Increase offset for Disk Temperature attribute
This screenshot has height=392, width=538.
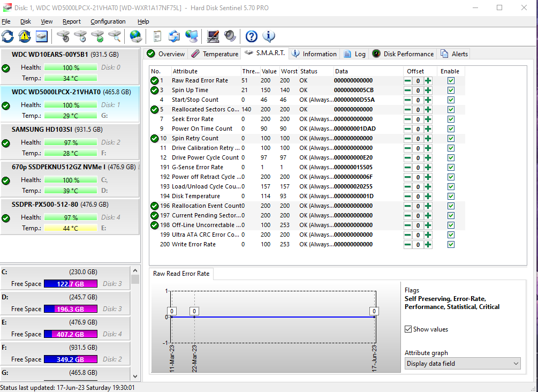coord(428,197)
